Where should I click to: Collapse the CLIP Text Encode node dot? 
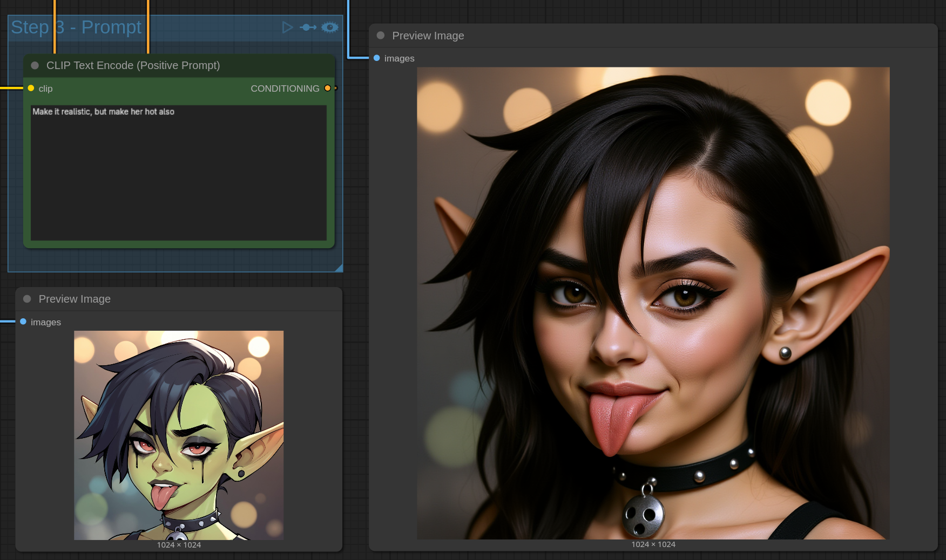(x=35, y=65)
